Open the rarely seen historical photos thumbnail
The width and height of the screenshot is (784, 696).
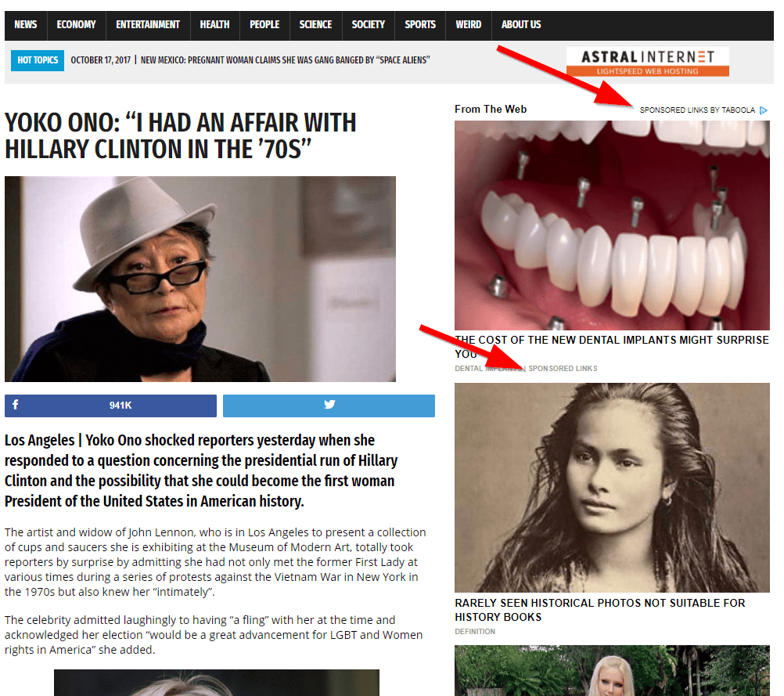click(612, 488)
